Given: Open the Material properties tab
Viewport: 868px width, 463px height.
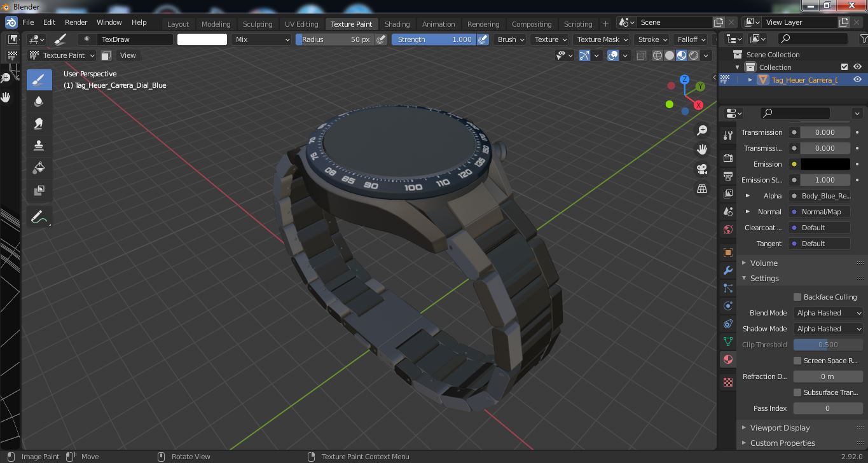Looking at the screenshot, I should [728, 359].
